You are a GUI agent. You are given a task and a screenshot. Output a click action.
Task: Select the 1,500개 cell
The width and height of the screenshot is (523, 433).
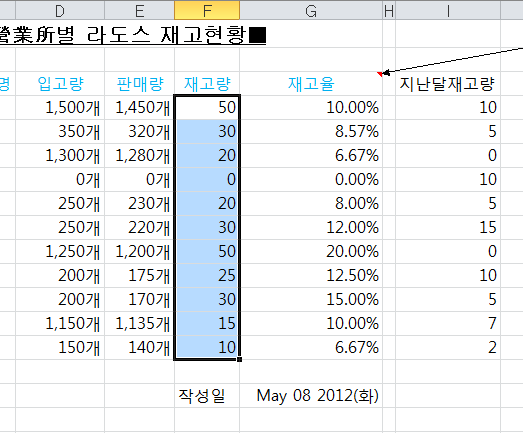click(x=60, y=107)
